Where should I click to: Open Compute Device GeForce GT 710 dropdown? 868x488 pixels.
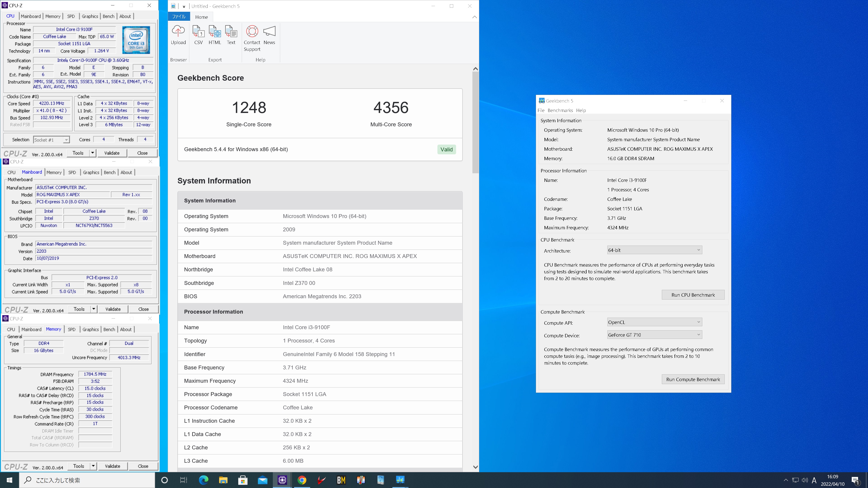point(654,335)
